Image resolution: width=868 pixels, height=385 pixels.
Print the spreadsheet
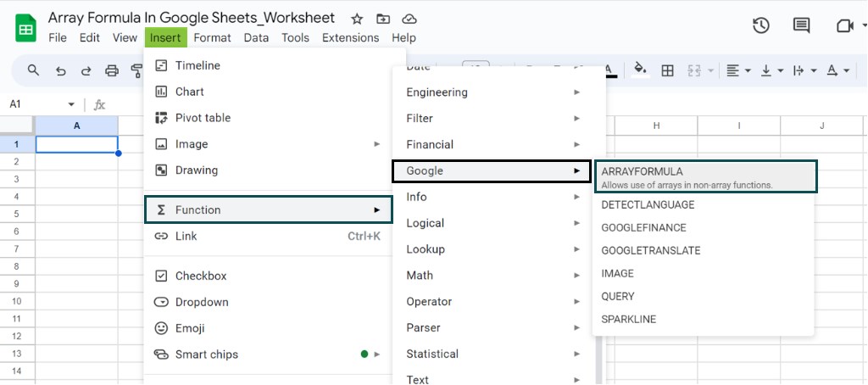click(x=113, y=70)
